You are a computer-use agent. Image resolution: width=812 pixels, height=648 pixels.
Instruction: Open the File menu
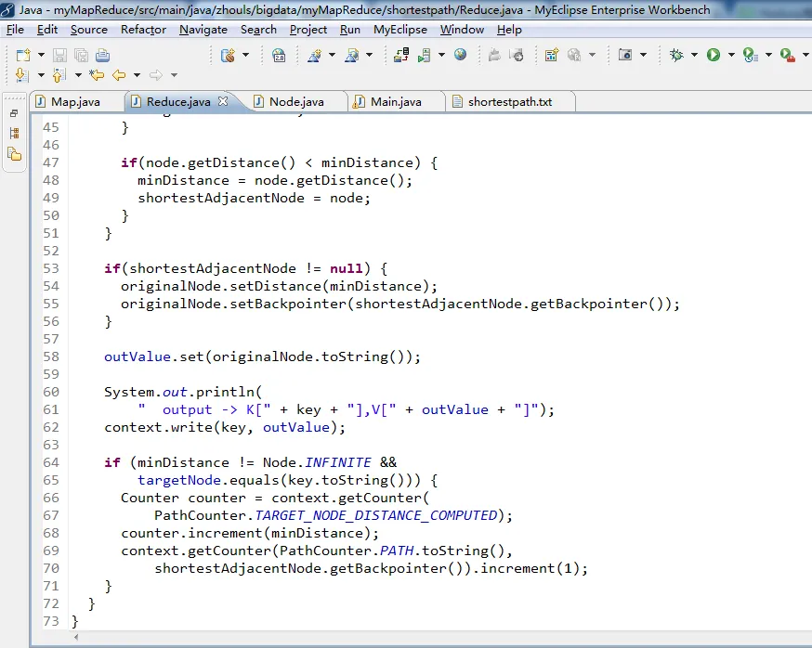click(15, 30)
